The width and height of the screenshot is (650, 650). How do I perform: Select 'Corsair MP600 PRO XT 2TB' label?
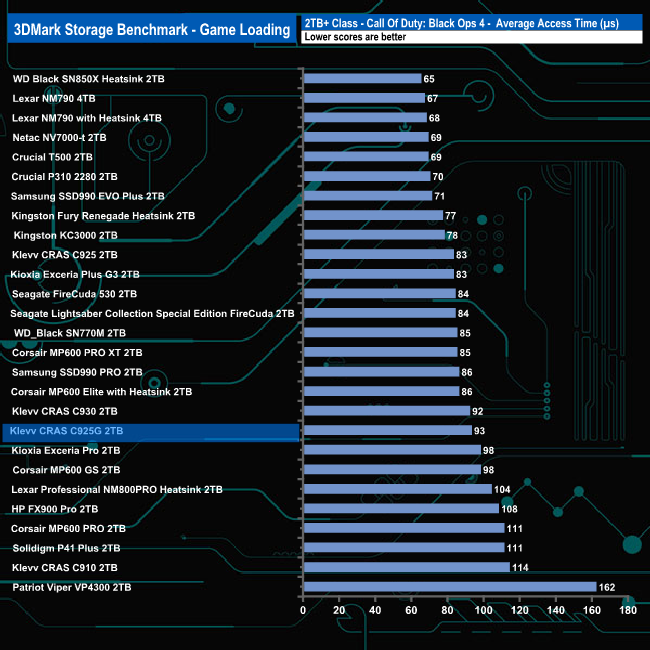pos(77,352)
